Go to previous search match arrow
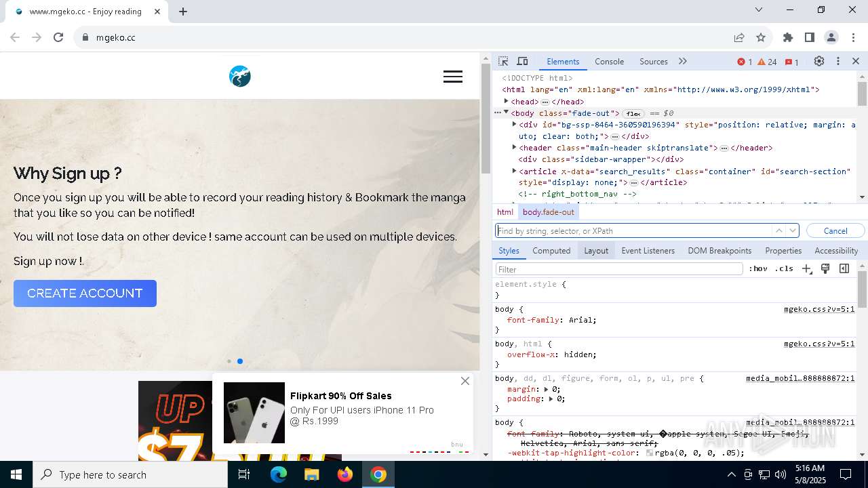Viewport: 868px width, 488px height. (779, 230)
